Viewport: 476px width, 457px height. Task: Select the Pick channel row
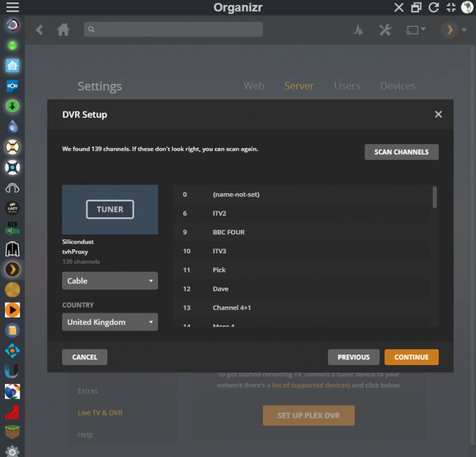301,270
